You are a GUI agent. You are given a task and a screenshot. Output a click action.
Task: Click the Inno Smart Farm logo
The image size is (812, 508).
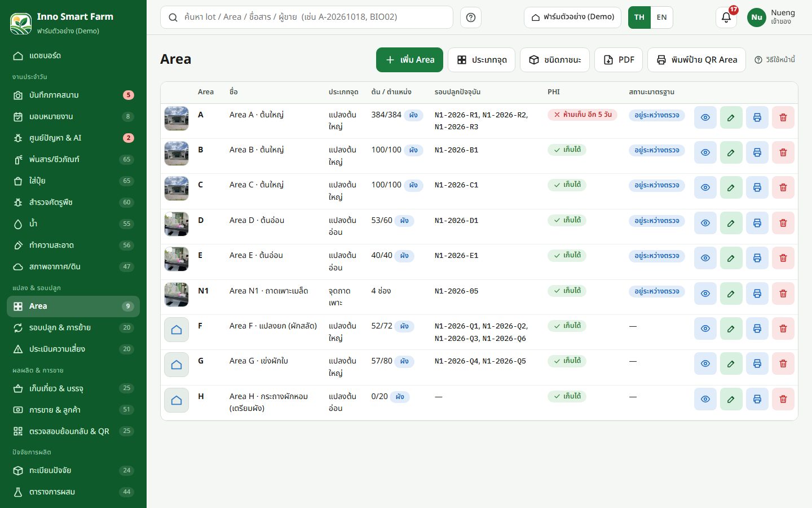click(x=21, y=23)
